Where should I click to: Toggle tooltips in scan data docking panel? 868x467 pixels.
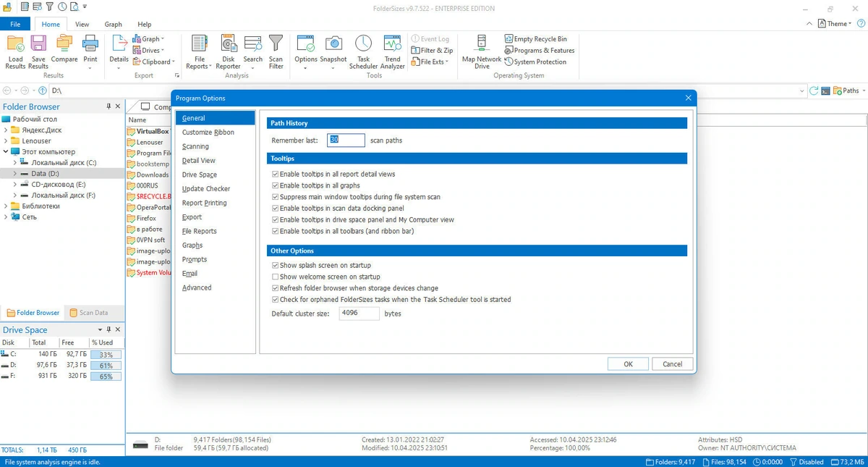point(276,209)
